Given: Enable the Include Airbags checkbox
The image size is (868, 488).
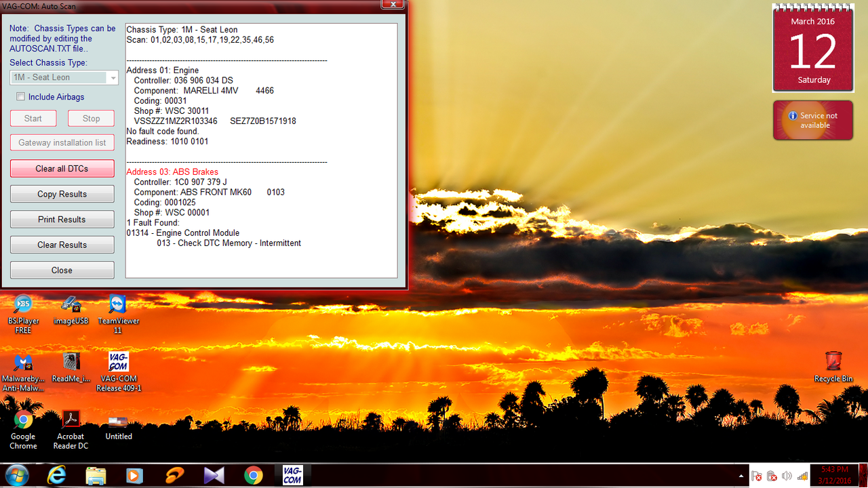Looking at the screenshot, I should click(x=21, y=97).
